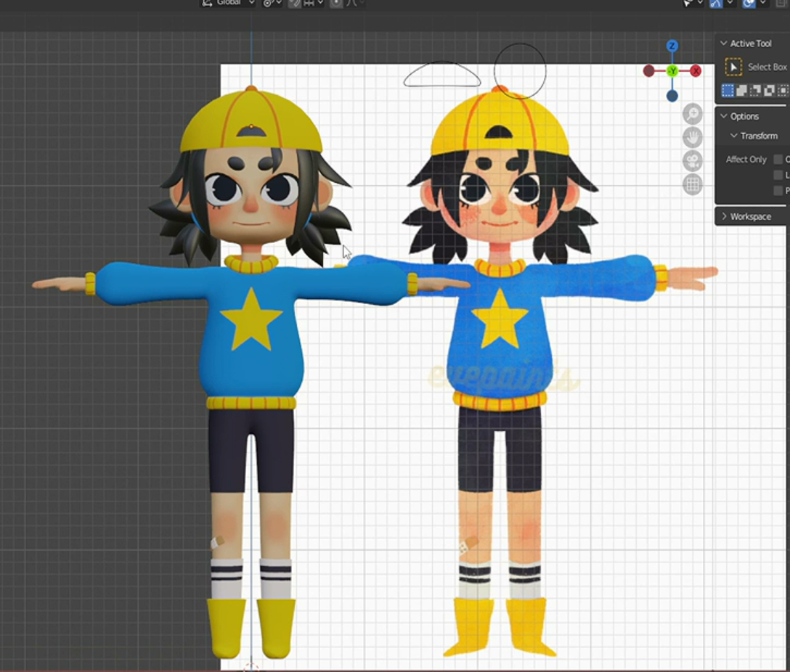This screenshot has width=790, height=672.
Task: Click the pan view hand icon
Action: tap(693, 137)
